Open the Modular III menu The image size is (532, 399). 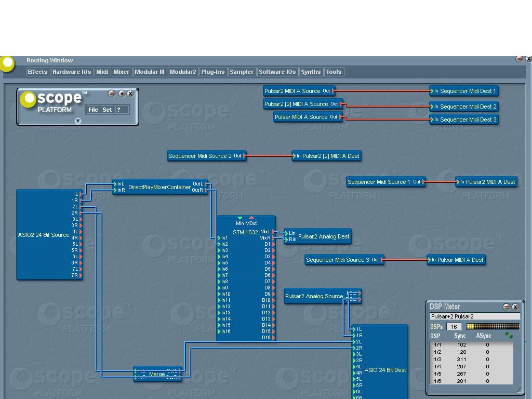pos(149,72)
